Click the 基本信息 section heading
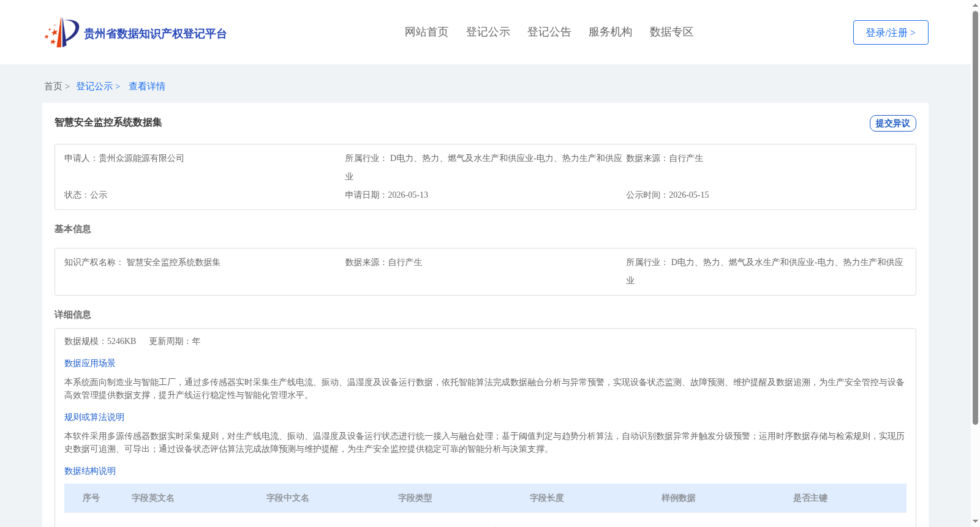 pos(73,229)
